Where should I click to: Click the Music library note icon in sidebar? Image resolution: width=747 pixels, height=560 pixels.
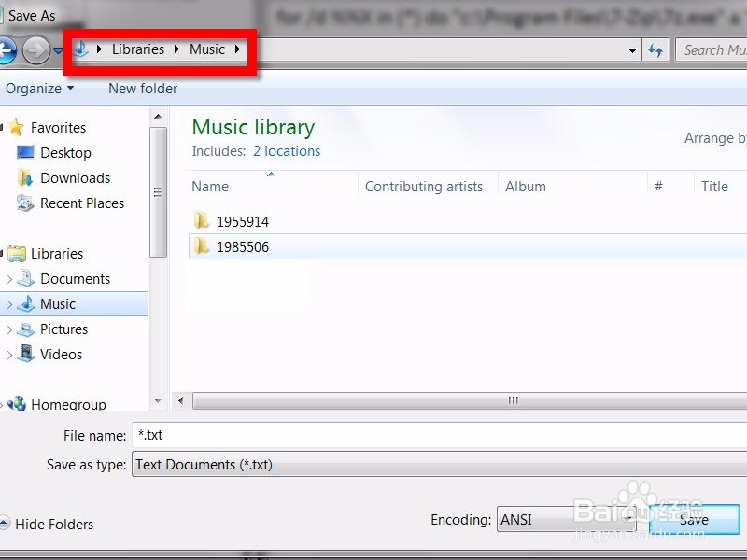pyautogui.click(x=26, y=303)
